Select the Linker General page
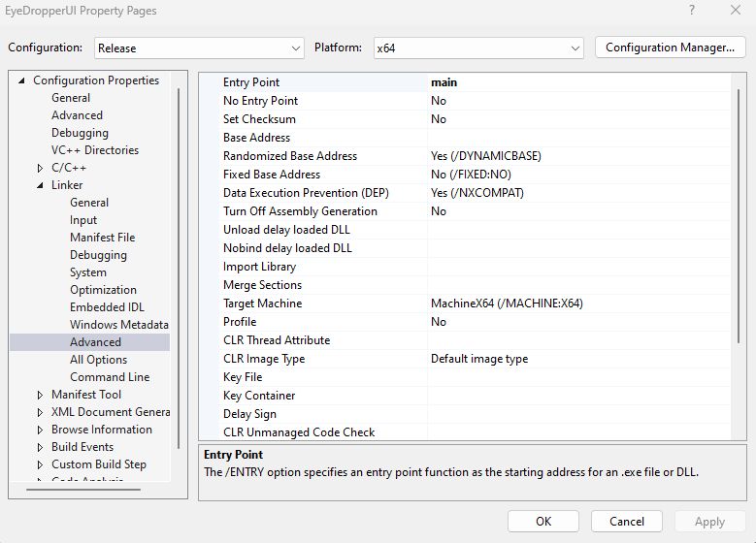 pyautogui.click(x=89, y=203)
